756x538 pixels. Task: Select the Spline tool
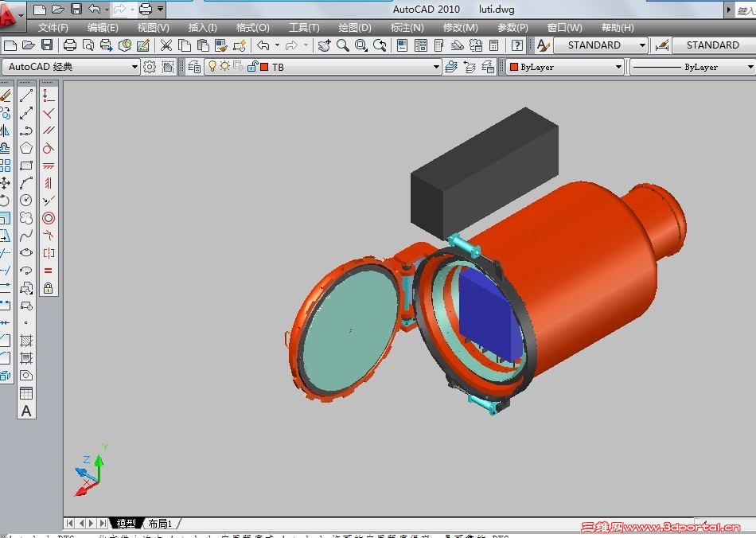(x=26, y=234)
